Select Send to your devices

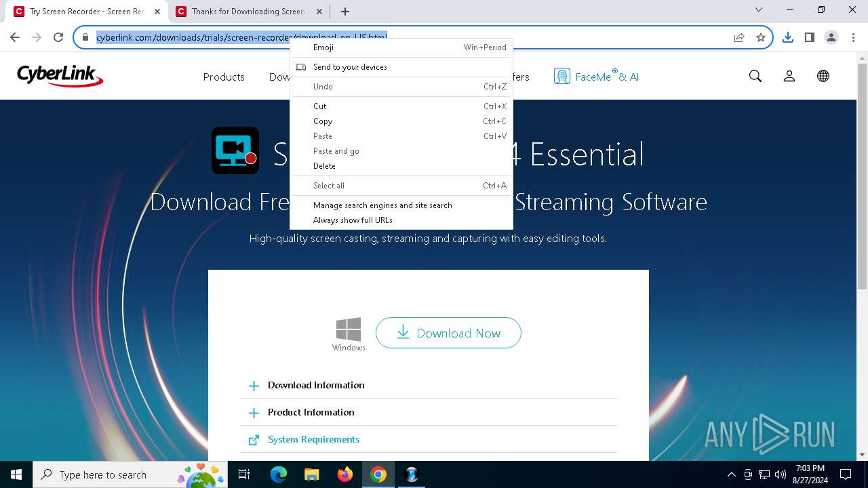[401, 67]
